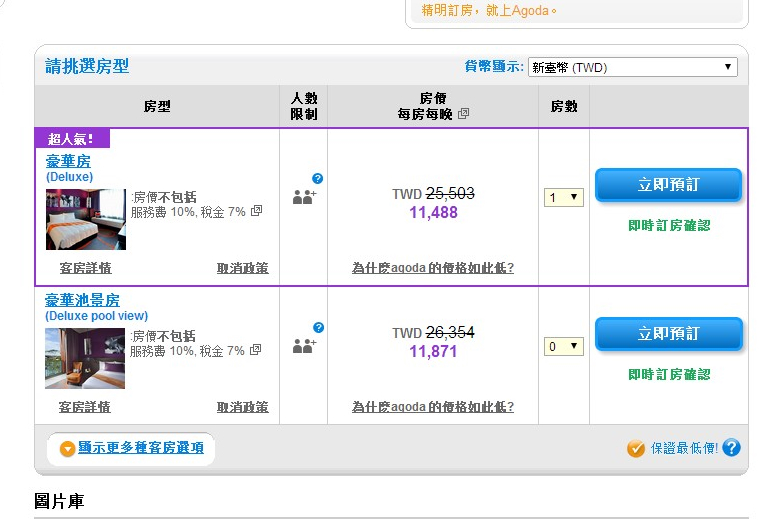Open 客房詳情 for Deluxe room

[86, 268]
